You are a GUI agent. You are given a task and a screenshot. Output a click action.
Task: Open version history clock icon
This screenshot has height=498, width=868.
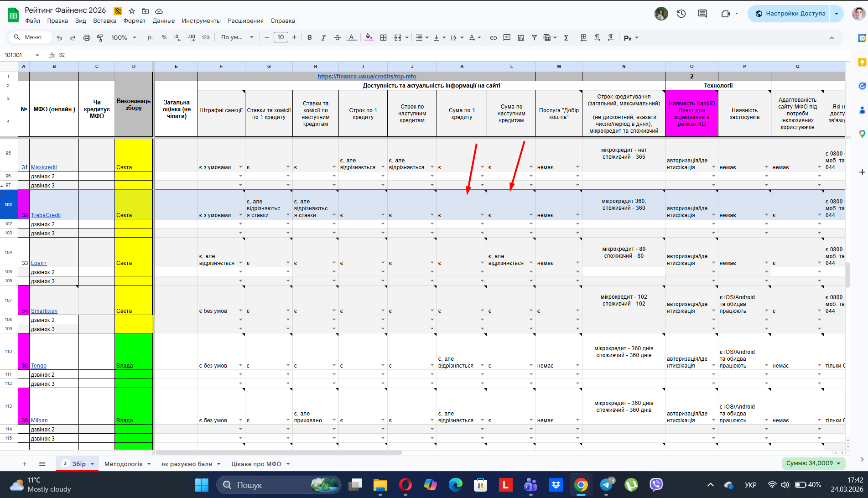point(681,14)
